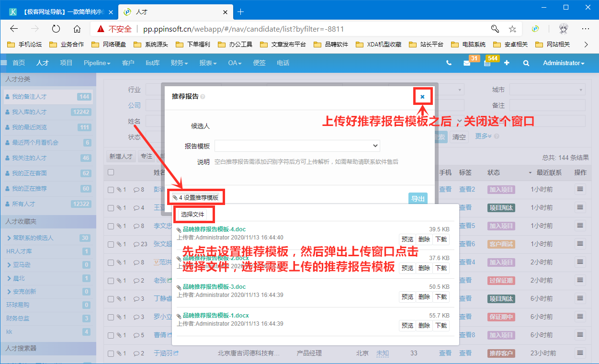This screenshot has width=599, height=364.
Task: Click the plus icon in the top navbar
Action: 507,63
